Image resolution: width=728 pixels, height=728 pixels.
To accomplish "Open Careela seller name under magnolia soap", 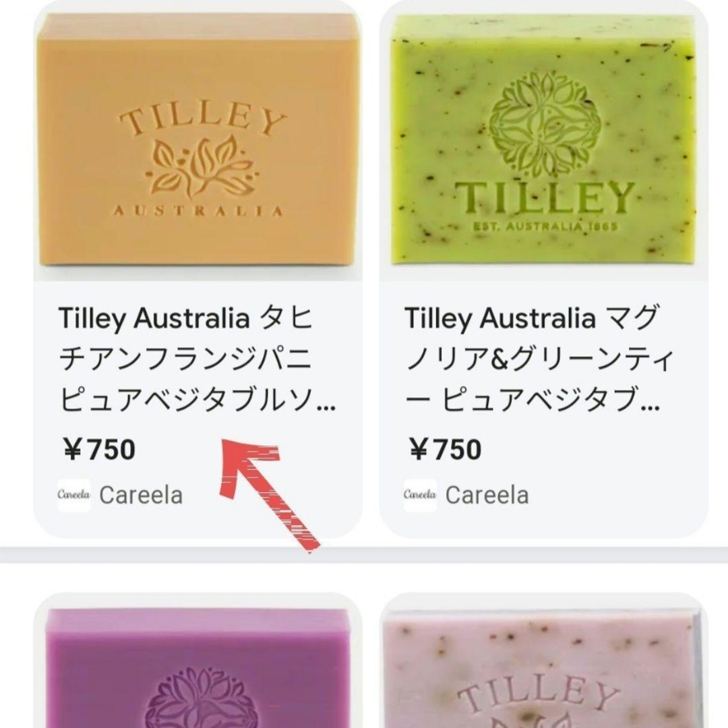I will click(x=487, y=495).
